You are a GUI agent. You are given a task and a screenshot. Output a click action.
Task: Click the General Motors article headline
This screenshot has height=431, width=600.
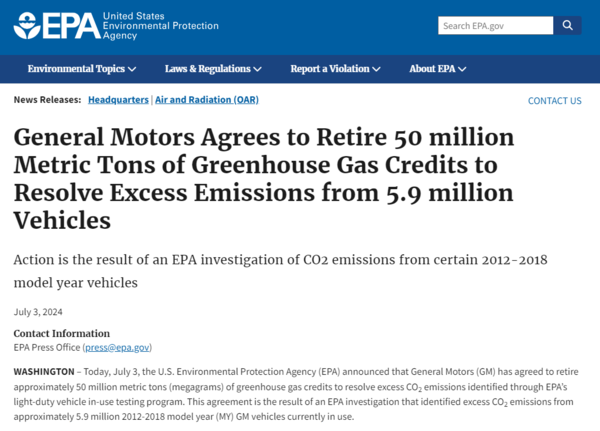263,178
